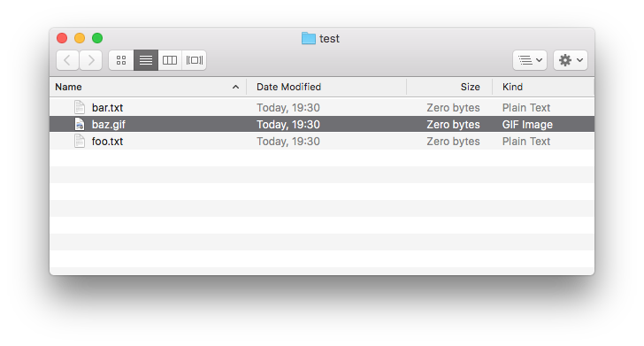This screenshot has height=346, width=644.
Task: Click the baz.gif file icon
Action: point(80,124)
